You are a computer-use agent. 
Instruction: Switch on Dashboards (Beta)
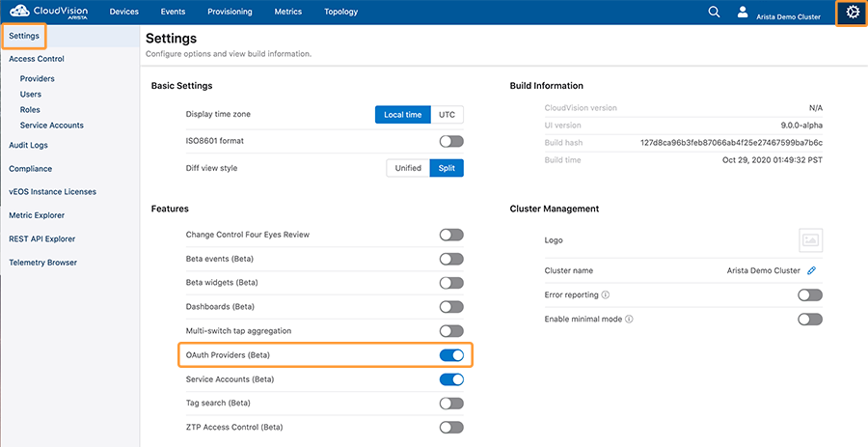(451, 307)
